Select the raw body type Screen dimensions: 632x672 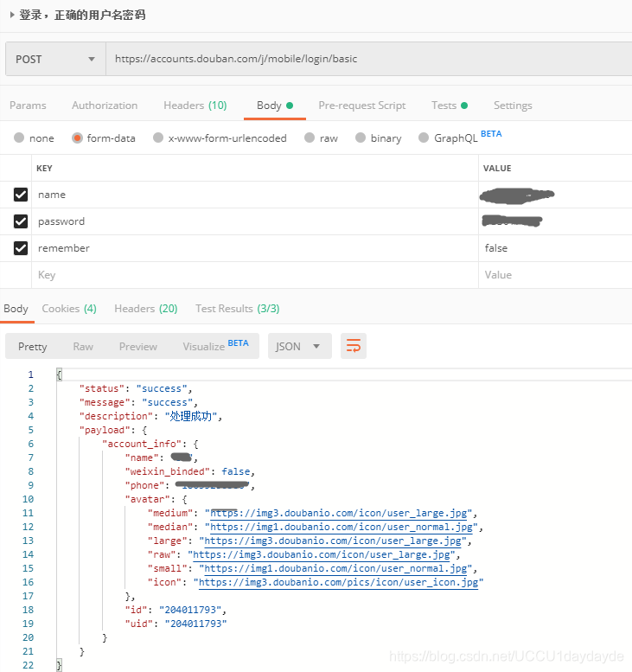pyautogui.click(x=321, y=138)
